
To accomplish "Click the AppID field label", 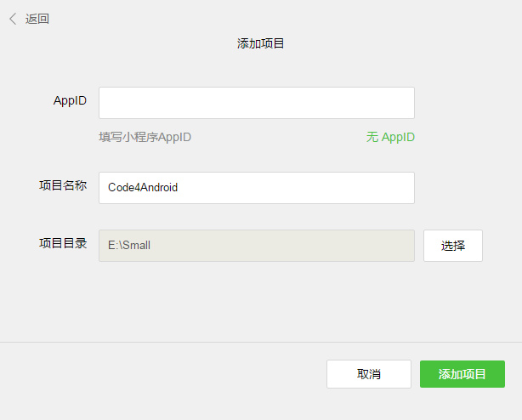I will click(x=70, y=100).
